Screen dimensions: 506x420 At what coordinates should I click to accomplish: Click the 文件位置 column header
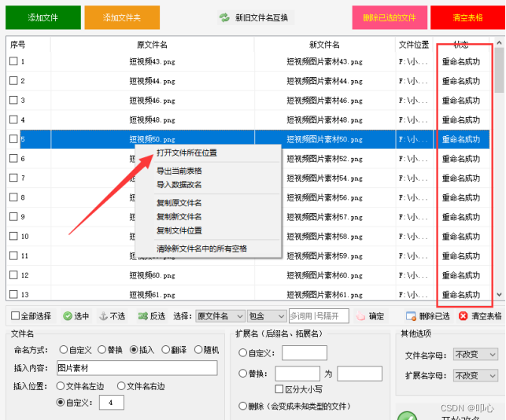point(414,45)
